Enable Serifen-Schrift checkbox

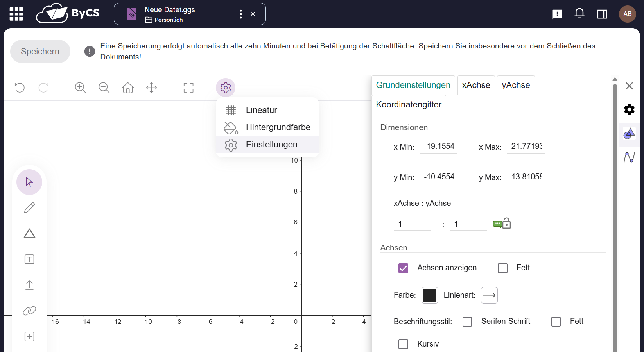click(467, 322)
